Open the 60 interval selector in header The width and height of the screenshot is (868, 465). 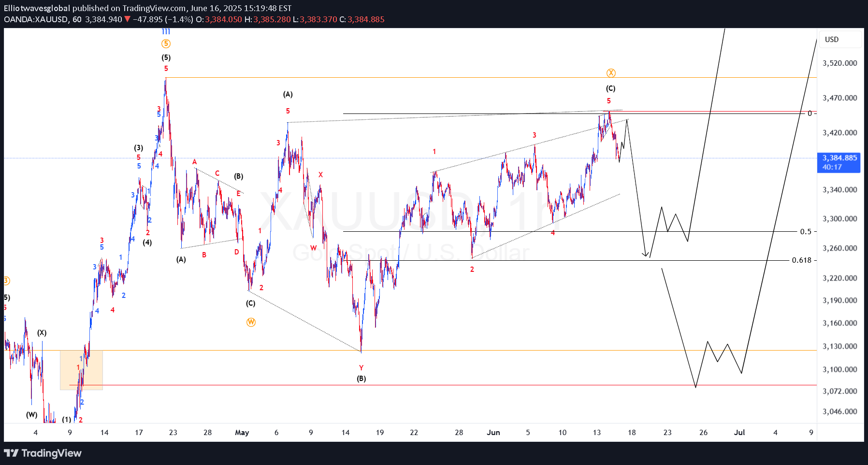(x=77, y=19)
